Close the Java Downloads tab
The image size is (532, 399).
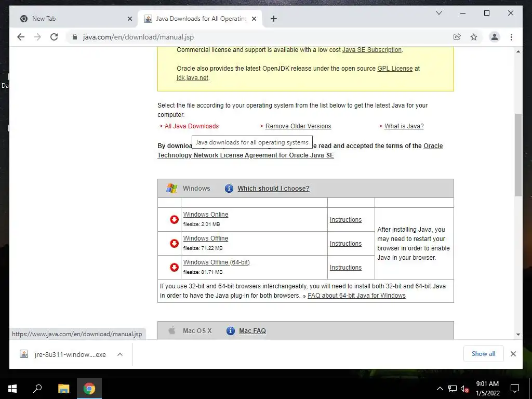pyautogui.click(x=254, y=19)
